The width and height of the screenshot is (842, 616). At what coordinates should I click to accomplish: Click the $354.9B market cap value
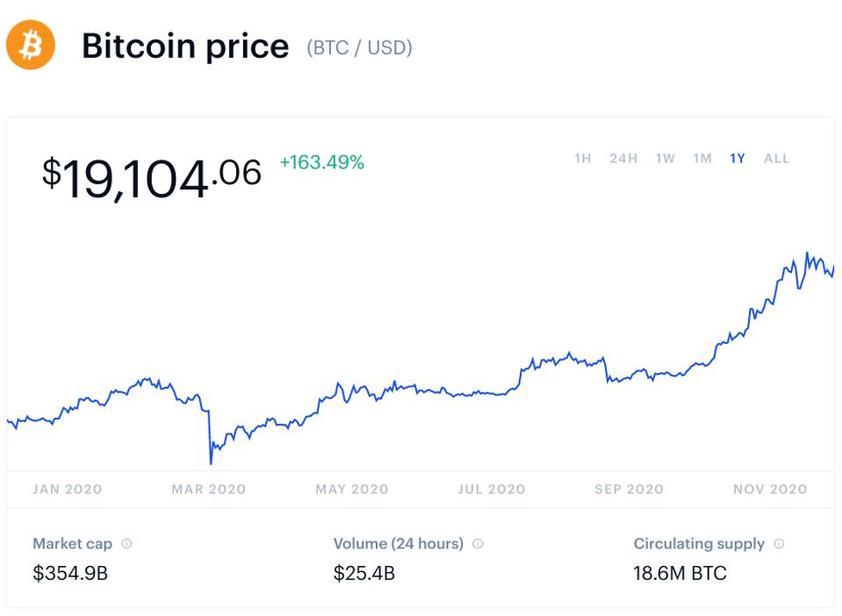[x=70, y=575]
